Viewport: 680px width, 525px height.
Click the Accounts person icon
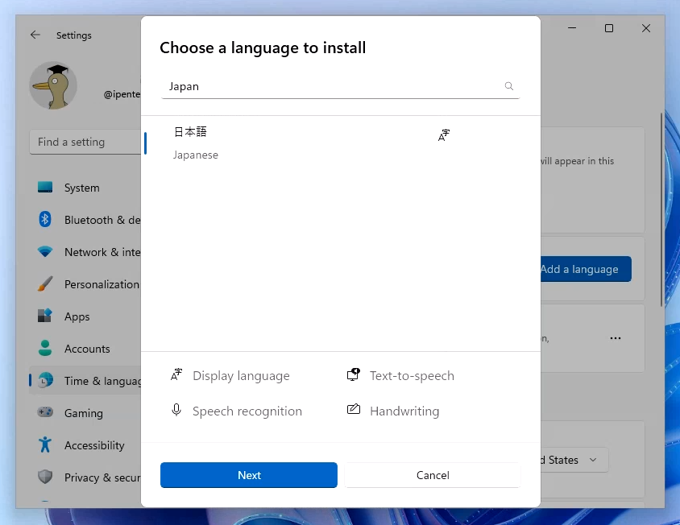point(45,348)
